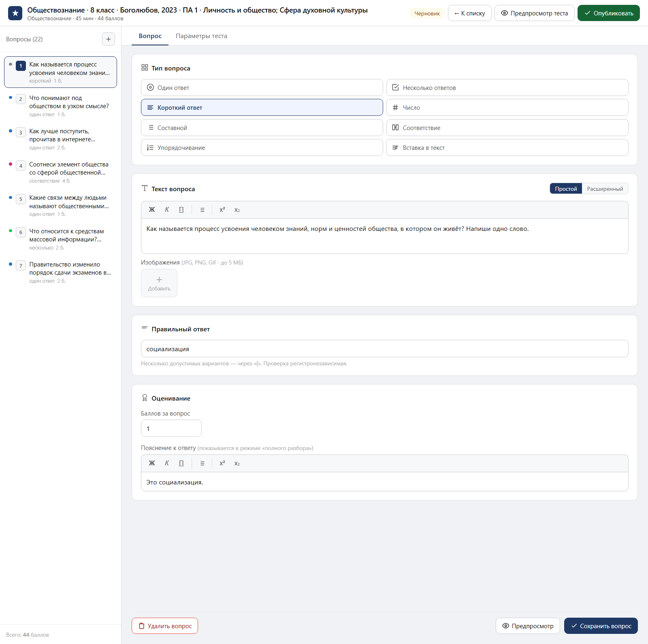The width and height of the screenshot is (648, 644).
Task: Apply underline in the answer explanation toolbar
Action: point(181,463)
